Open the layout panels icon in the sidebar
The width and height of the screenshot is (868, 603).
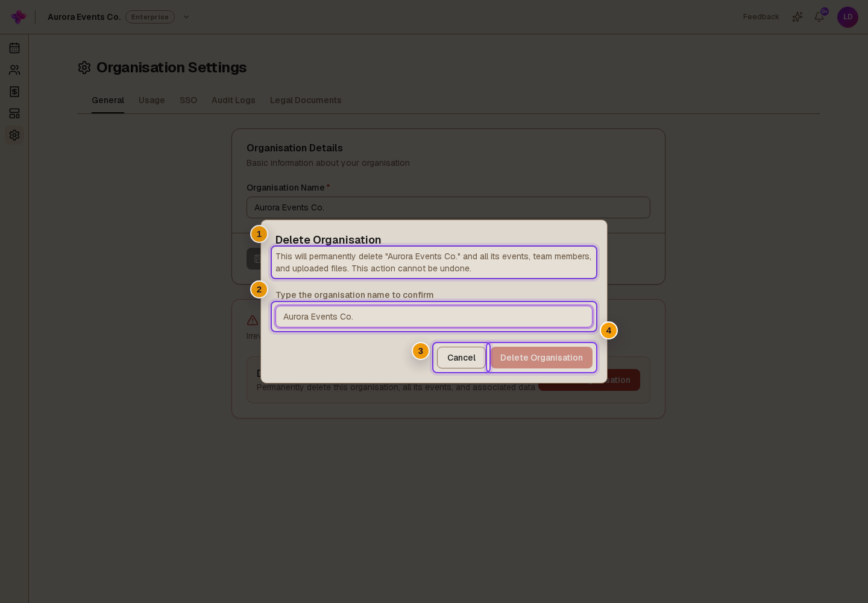14,113
